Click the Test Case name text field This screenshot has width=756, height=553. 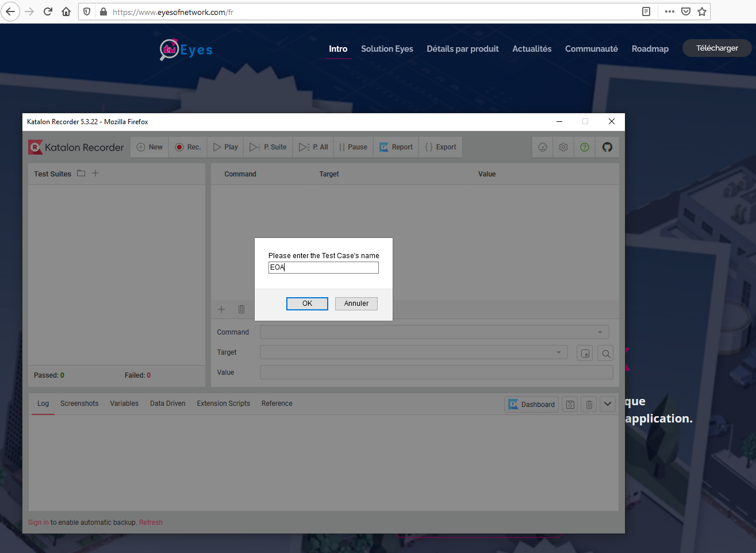[x=324, y=267]
